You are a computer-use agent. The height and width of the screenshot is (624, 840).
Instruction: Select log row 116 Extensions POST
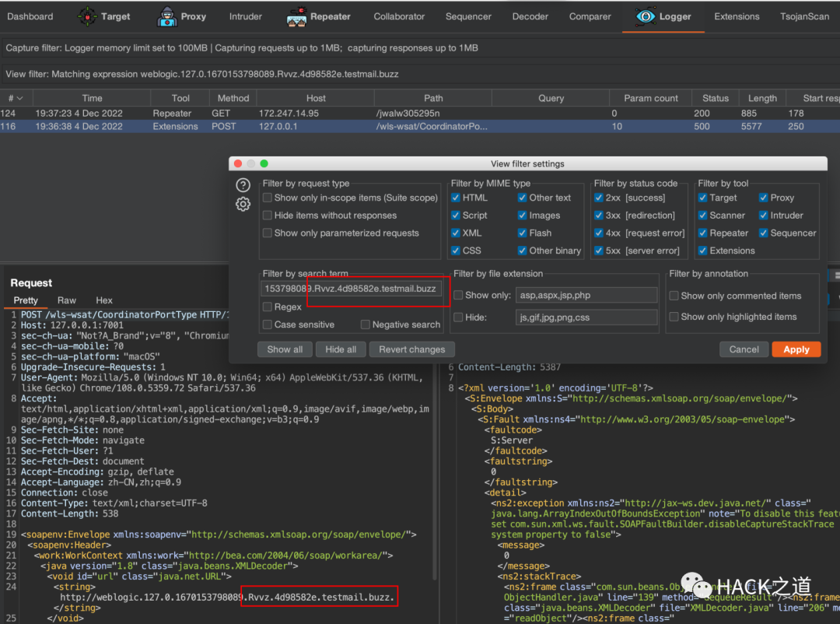click(x=420, y=127)
